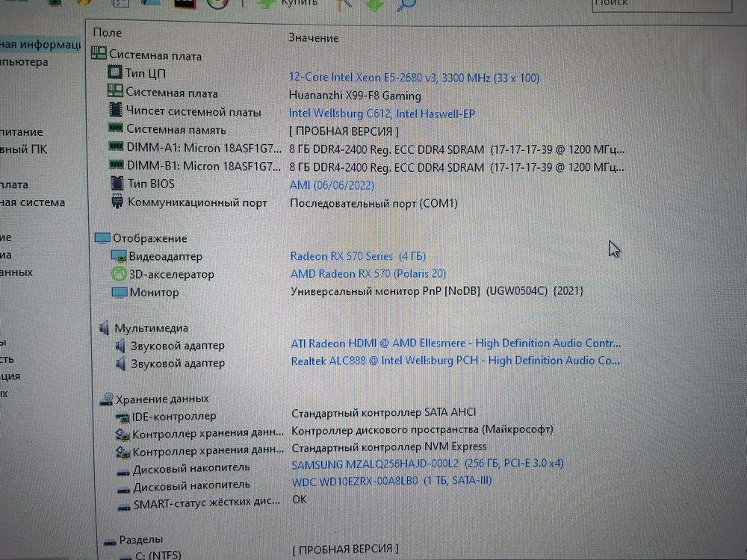Click the disk icon of the Хранение данных group
747x560 pixels.
click(107, 399)
